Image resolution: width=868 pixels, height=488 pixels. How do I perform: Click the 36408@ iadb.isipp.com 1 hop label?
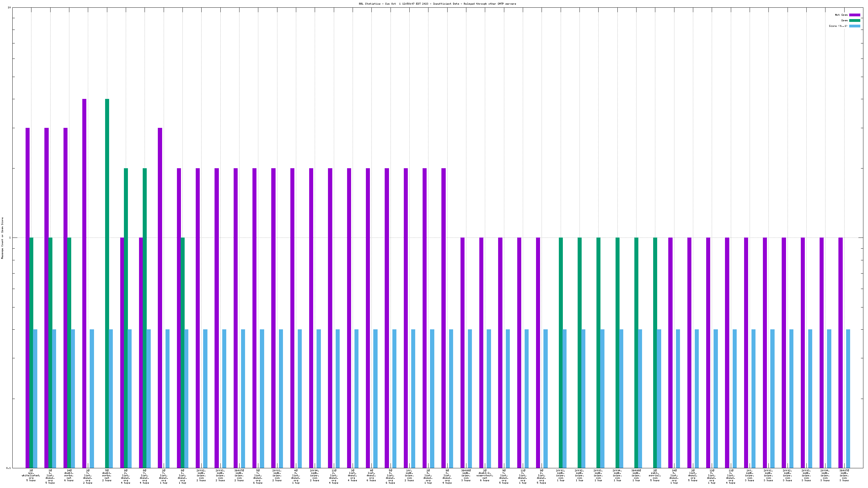click(x=636, y=475)
